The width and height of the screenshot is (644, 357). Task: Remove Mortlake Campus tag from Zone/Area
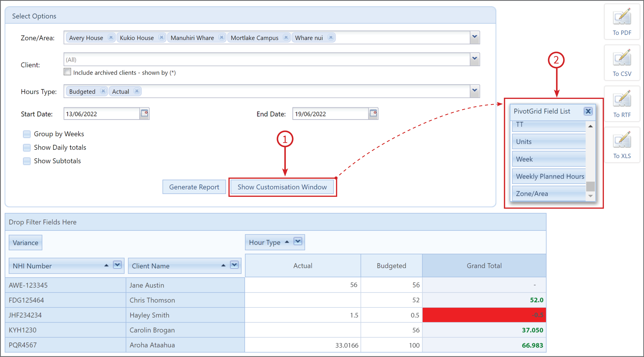pyautogui.click(x=286, y=37)
